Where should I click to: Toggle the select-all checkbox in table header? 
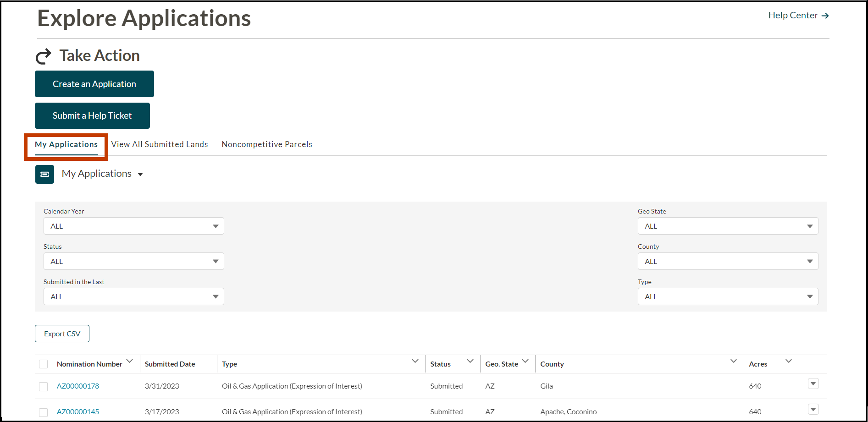(44, 364)
